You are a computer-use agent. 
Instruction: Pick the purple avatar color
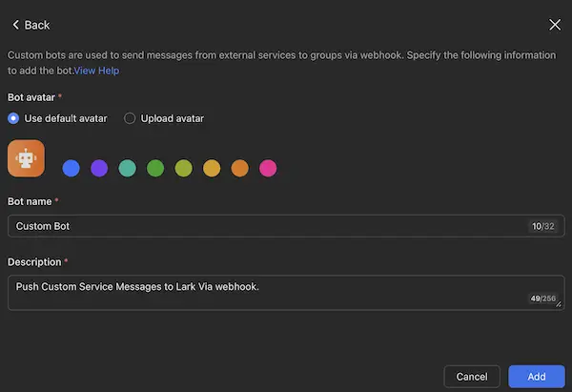pos(99,169)
